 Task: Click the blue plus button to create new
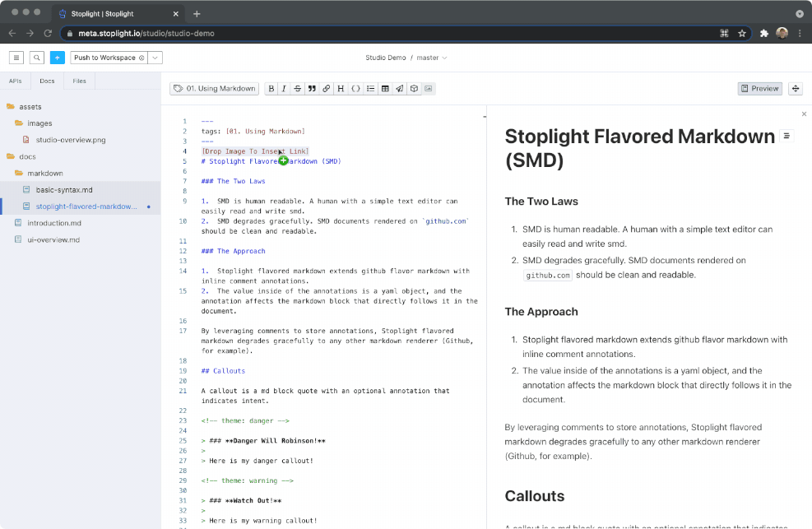coord(56,58)
